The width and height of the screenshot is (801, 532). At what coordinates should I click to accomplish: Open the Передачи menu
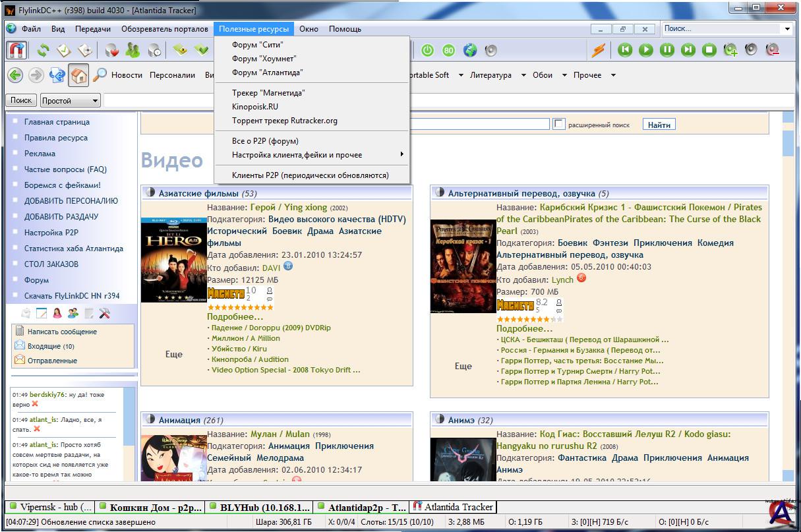[x=93, y=29]
